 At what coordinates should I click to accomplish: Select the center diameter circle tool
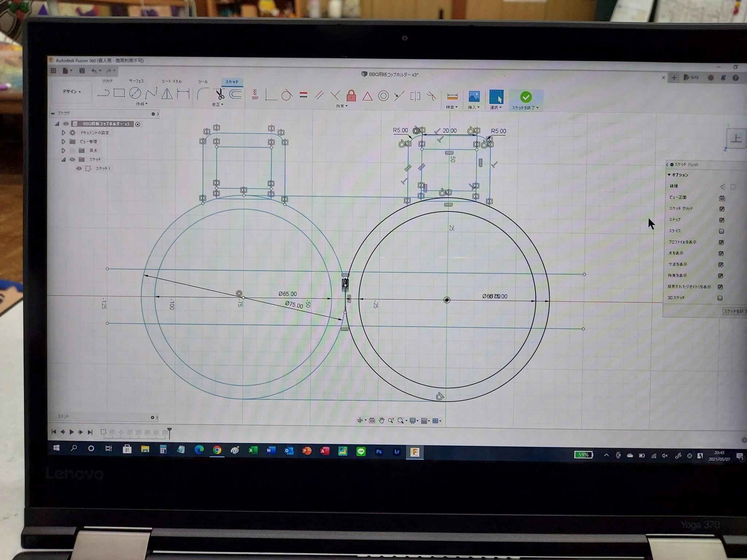135,93
